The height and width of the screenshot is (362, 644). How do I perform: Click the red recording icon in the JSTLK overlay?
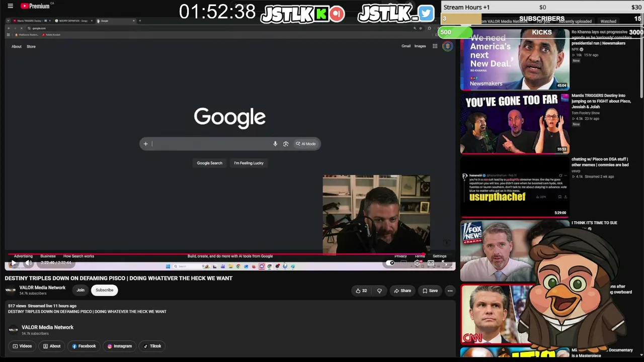click(338, 14)
